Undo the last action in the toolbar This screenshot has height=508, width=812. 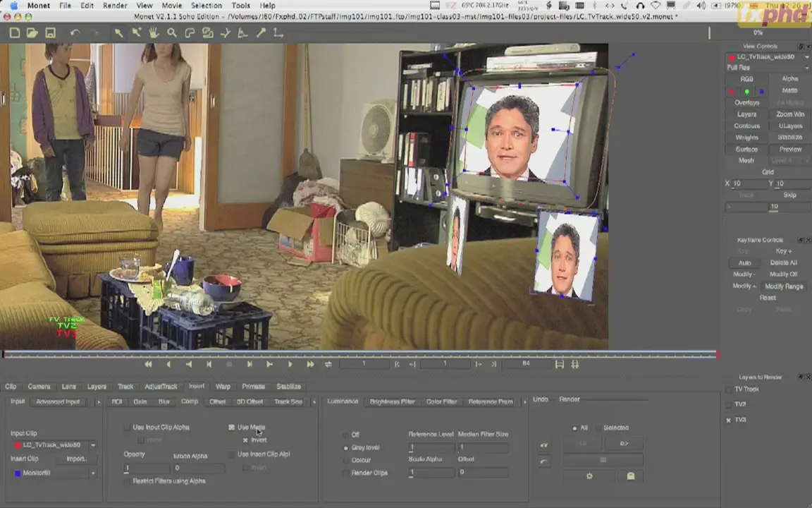[75, 33]
